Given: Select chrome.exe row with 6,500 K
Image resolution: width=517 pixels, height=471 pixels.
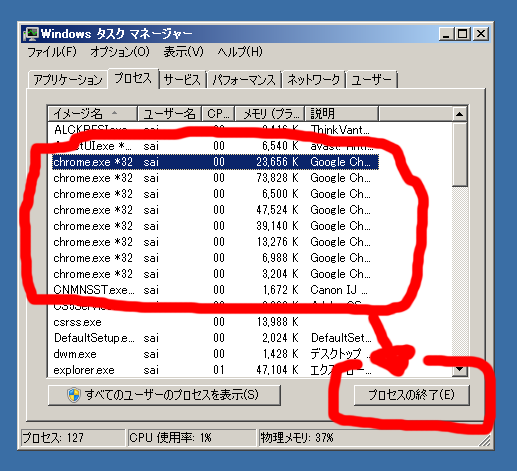Looking at the screenshot, I should pyautogui.click(x=215, y=194).
